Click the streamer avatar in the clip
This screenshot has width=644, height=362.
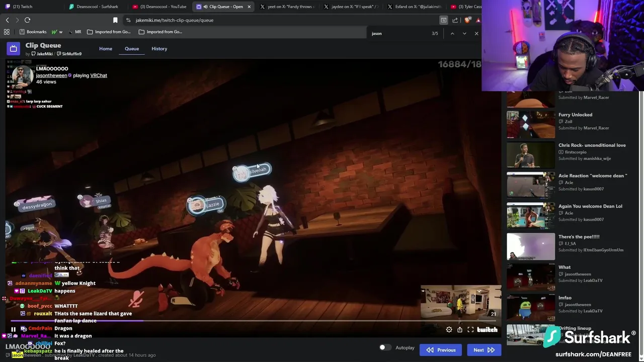pyautogui.click(x=22, y=76)
